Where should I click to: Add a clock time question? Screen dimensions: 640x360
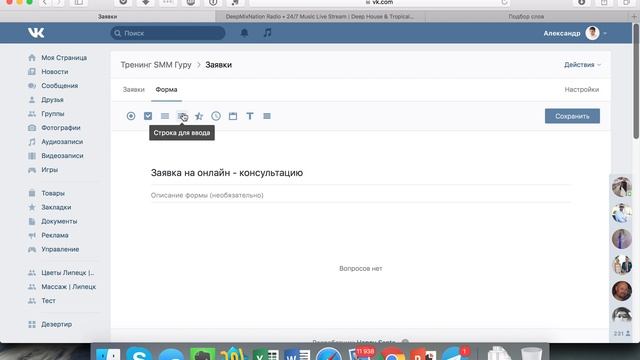tap(216, 116)
